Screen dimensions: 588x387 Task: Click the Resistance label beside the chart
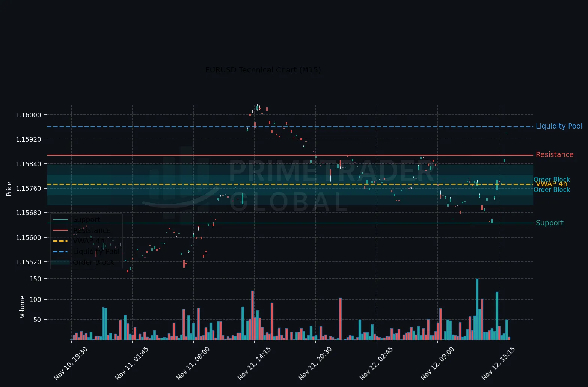[x=555, y=155]
